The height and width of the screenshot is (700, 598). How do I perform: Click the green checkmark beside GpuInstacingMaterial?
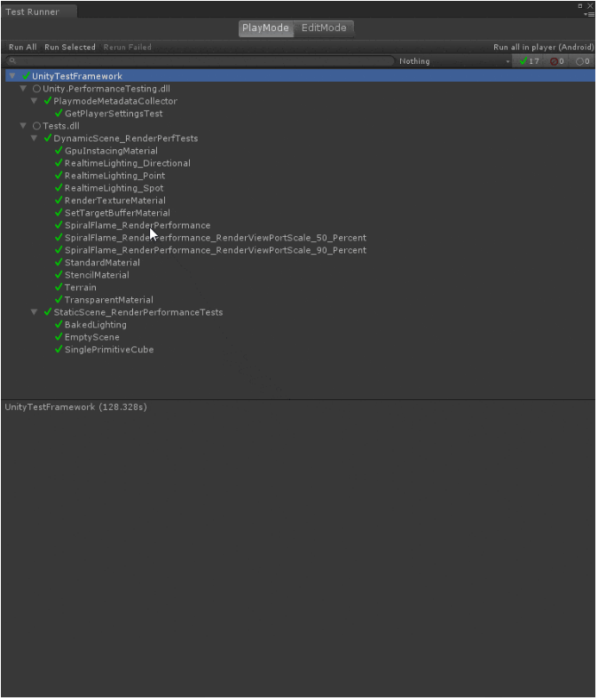point(59,151)
